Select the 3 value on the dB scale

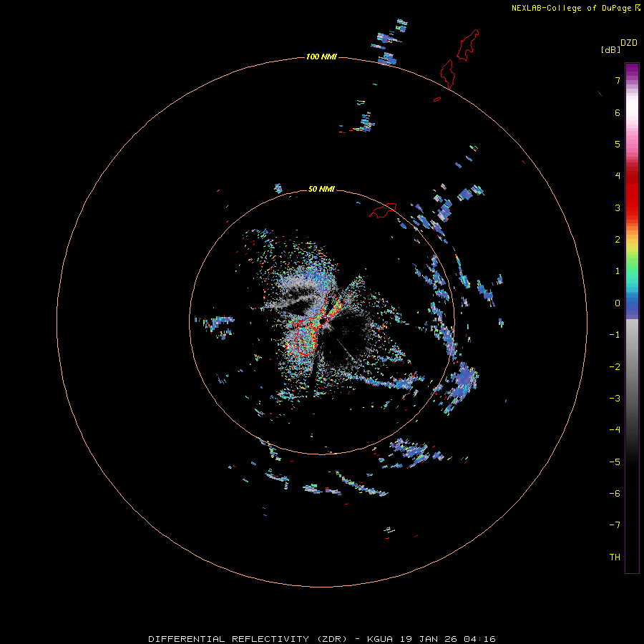[618, 208]
